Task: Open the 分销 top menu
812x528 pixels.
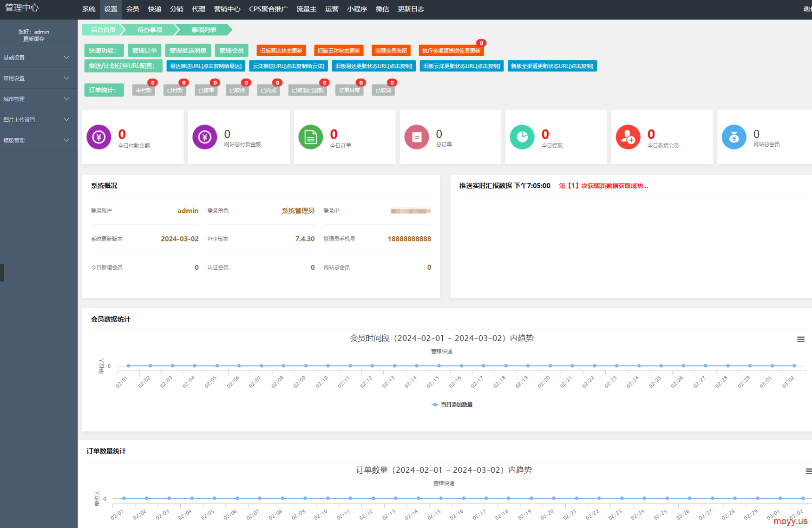Action: [x=177, y=9]
